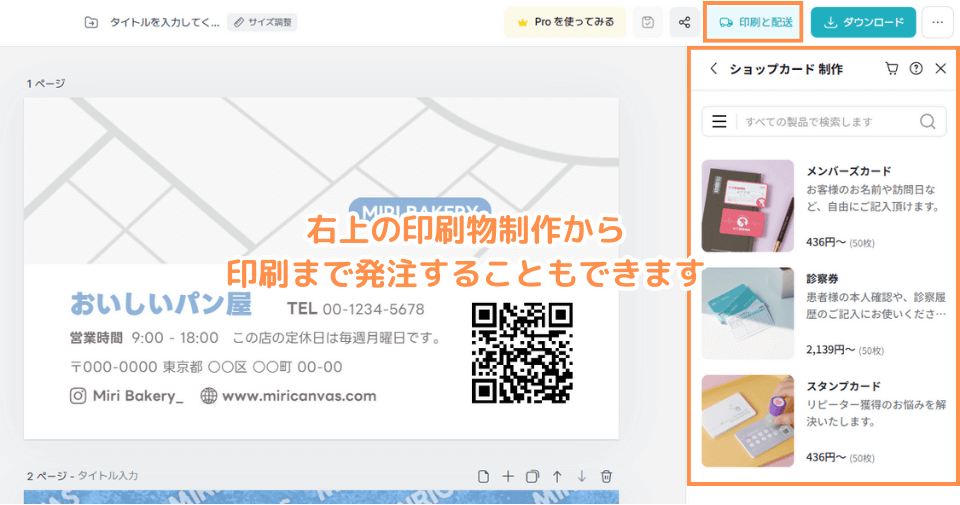The height and width of the screenshot is (505, 960).
Task: Select the おいしいパン屋 heading text
Action: click(x=161, y=304)
